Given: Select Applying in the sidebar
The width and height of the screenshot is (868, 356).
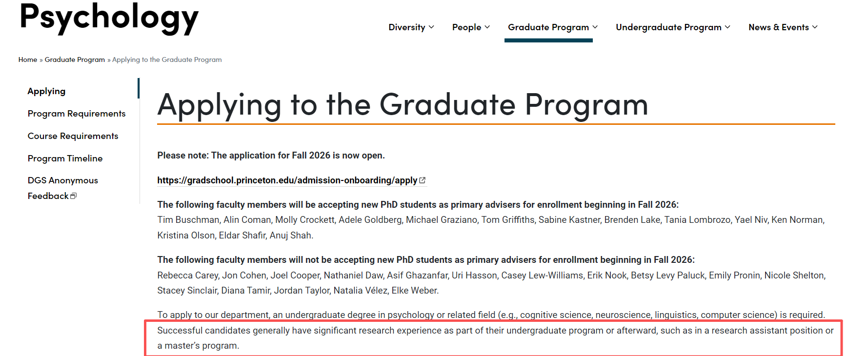Looking at the screenshot, I should pos(46,91).
